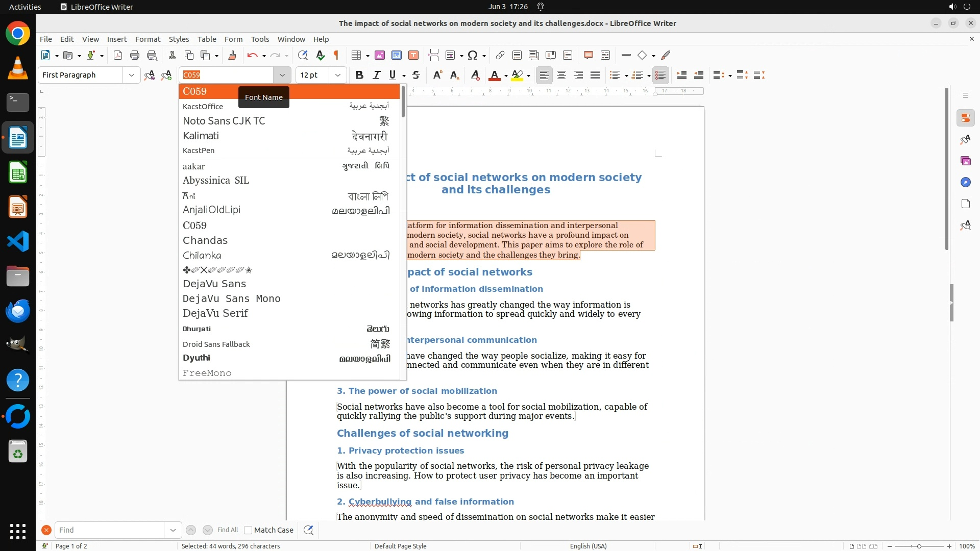Image resolution: width=980 pixels, height=551 pixels.
Task: Insert a special character (Omega icon)
Action: [473, 55]
